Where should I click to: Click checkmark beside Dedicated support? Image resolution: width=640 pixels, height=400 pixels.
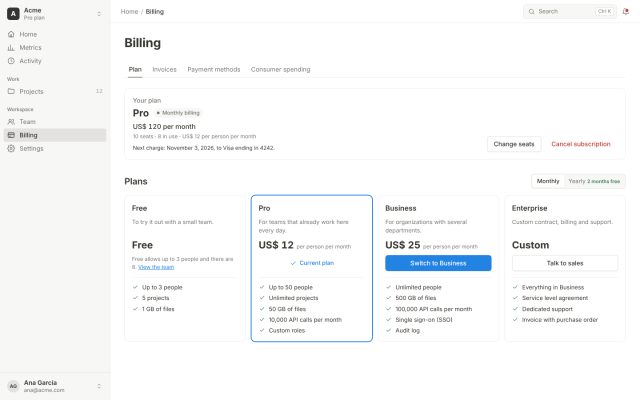click(515, 309)
